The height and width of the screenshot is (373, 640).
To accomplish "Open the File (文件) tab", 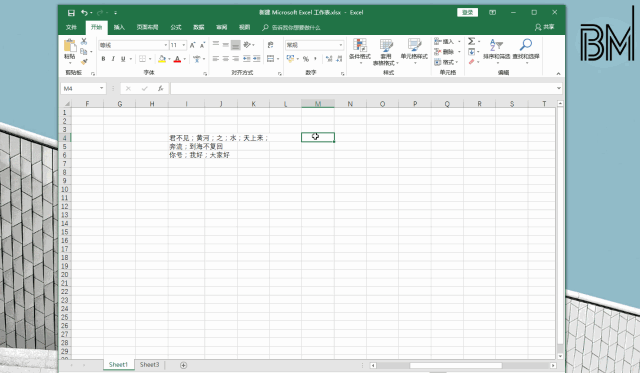I will [71, 27].
